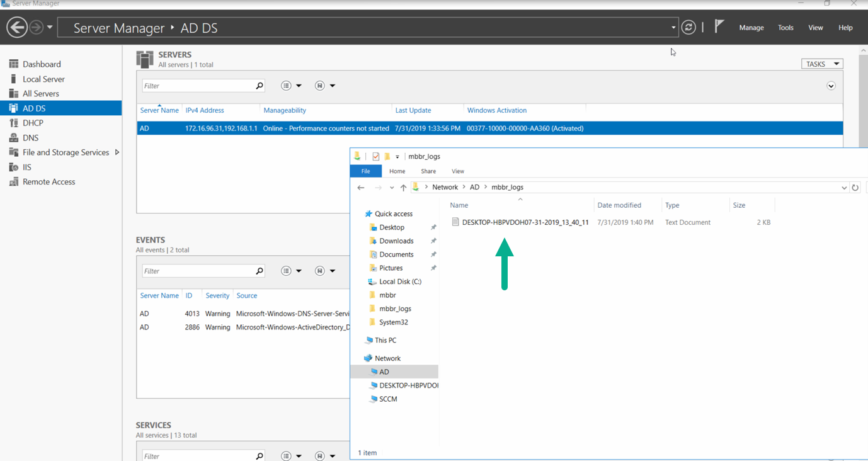Click magnifier in Servers filter box
Screen dimensions: 868x461
click(x=259, y=86)
